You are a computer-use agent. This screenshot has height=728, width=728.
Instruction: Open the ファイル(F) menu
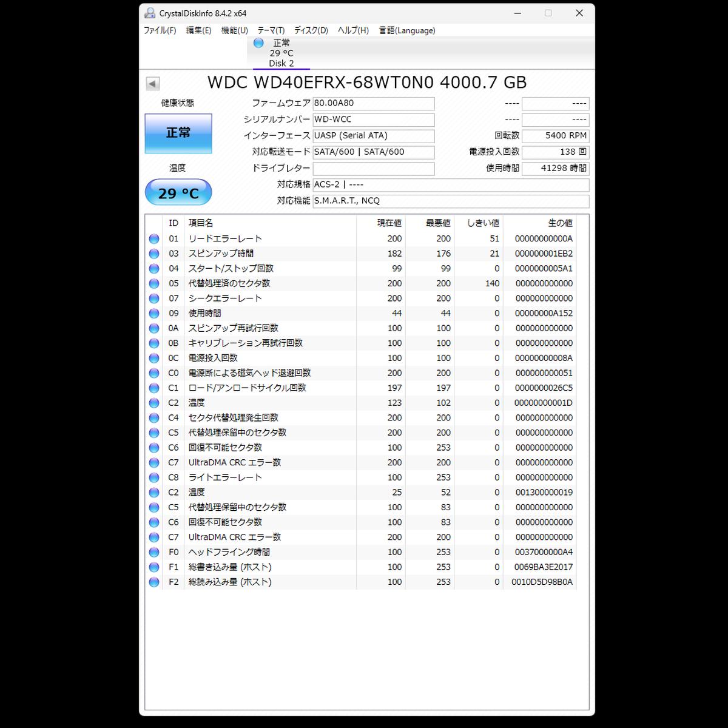tap(160, 30)
